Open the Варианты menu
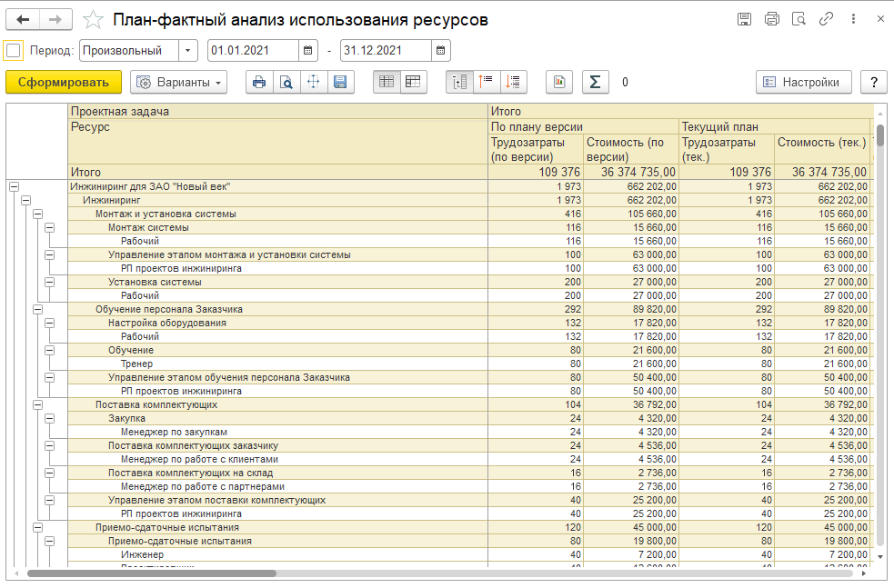The width and height of the screenshot is (894, 588). click(179, 82)
